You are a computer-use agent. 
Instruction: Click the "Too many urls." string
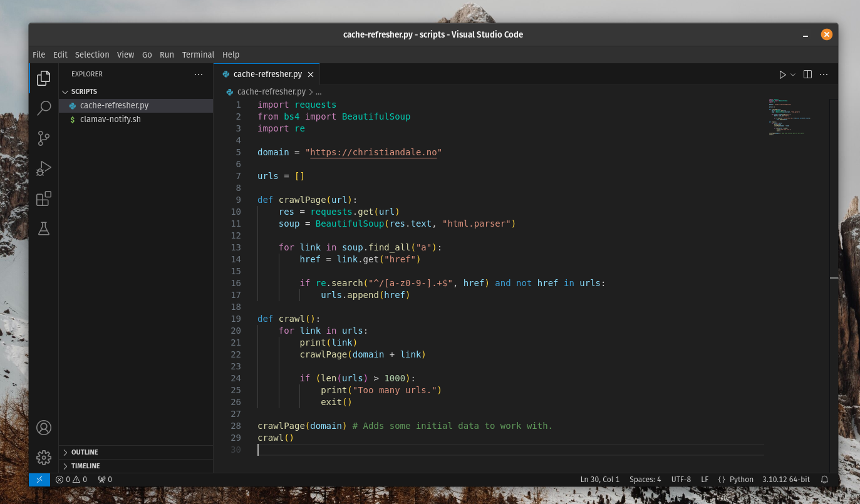coord(394,390)
